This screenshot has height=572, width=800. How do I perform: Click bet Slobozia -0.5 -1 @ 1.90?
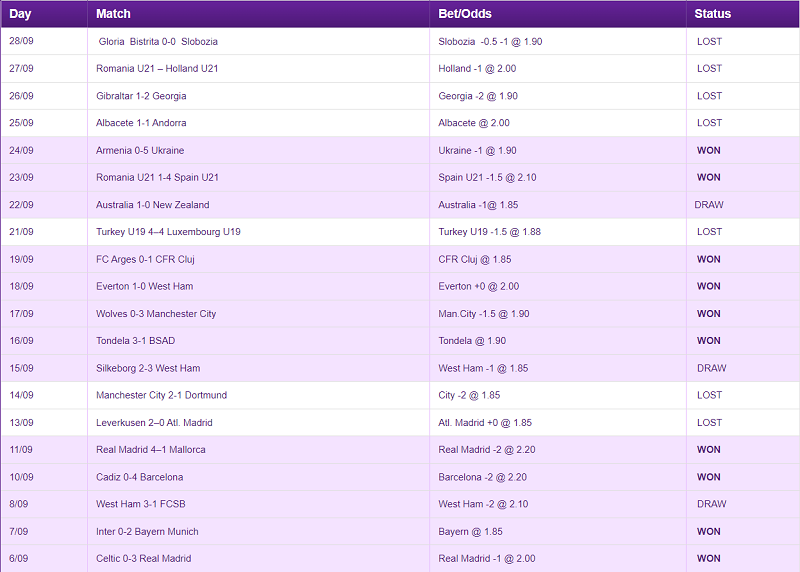click(x=490, y=41)
